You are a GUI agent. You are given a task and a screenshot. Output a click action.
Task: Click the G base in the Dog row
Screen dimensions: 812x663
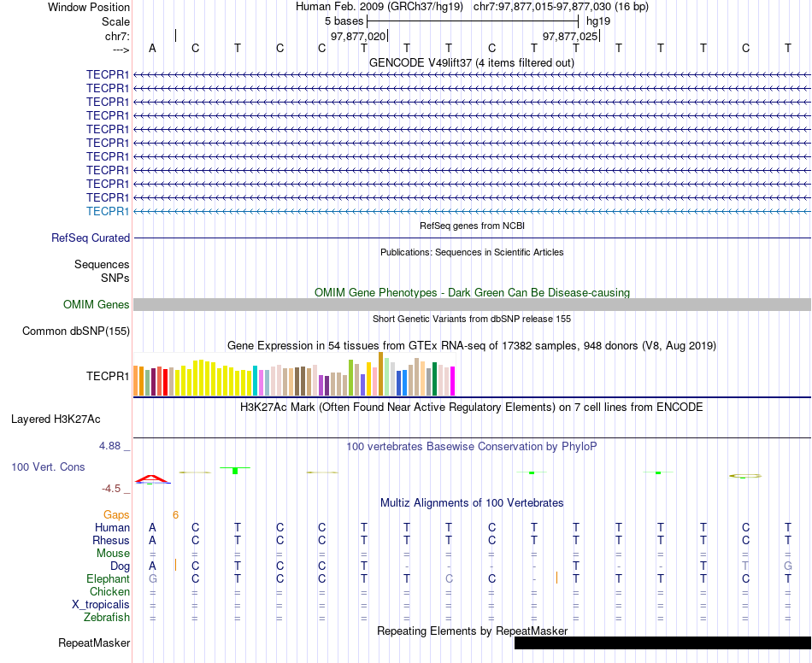coord(788,566)
